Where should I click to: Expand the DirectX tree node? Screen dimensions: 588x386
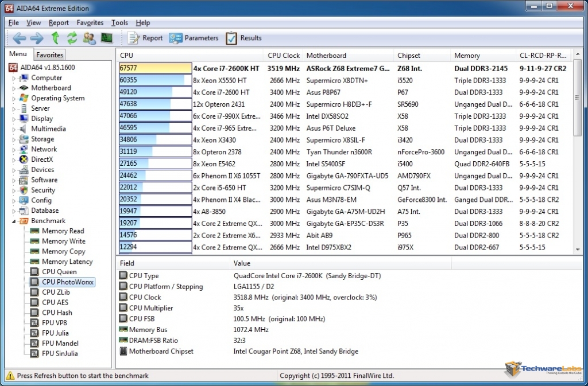tap(14, 160)
